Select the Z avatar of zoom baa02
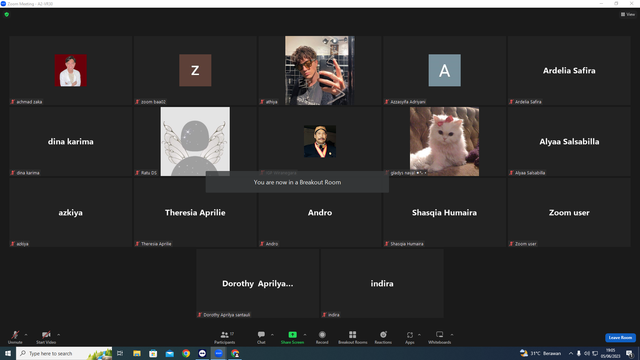This screenshot has width=640, height=360. [x=195, y=70]
